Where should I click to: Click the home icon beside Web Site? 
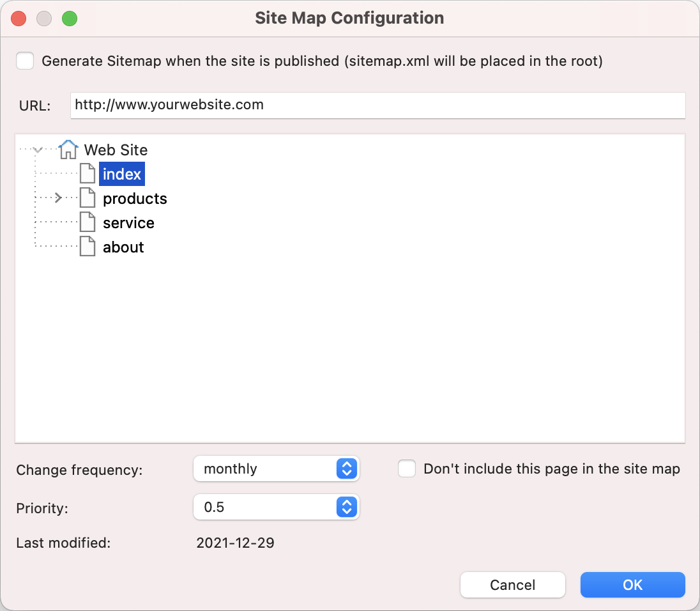[x=68, y=149]
